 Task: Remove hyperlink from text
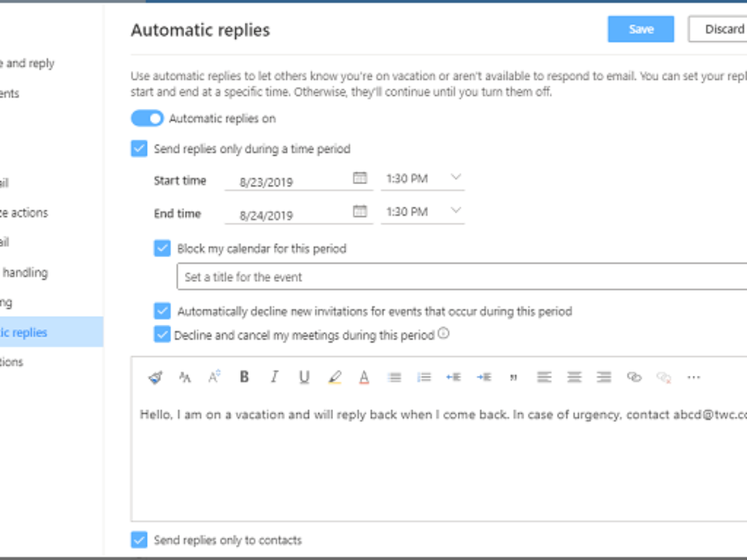click(x=664, y=377)
